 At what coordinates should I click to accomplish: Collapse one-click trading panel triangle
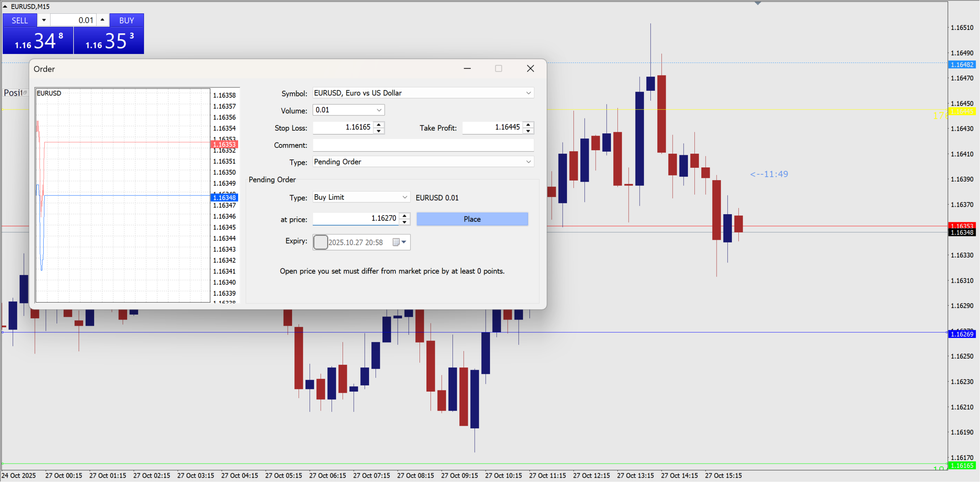pos(5,6)
